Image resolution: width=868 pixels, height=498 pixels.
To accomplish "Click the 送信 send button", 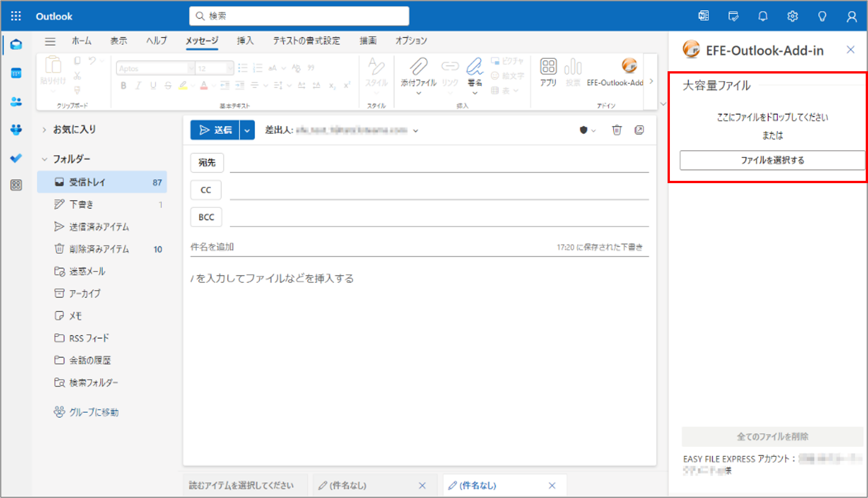I will pyautogui.click(x=215, y=130).
